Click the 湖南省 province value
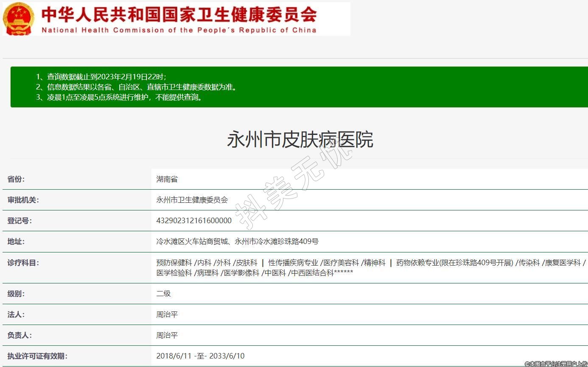The image size is (588, 367). click(167, 179)
